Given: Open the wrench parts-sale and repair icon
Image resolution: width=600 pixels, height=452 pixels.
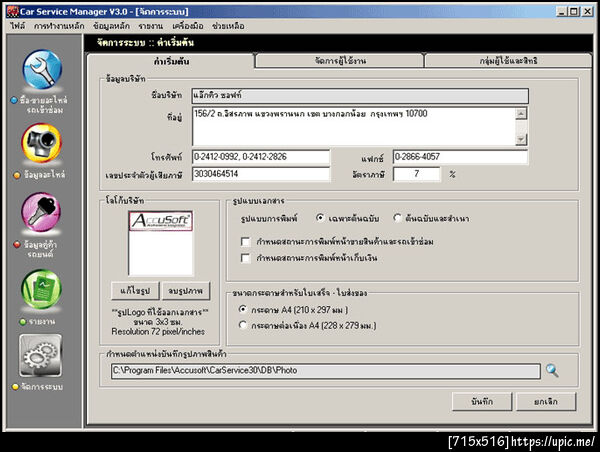Looking at the screenshot, I should 42,70.
